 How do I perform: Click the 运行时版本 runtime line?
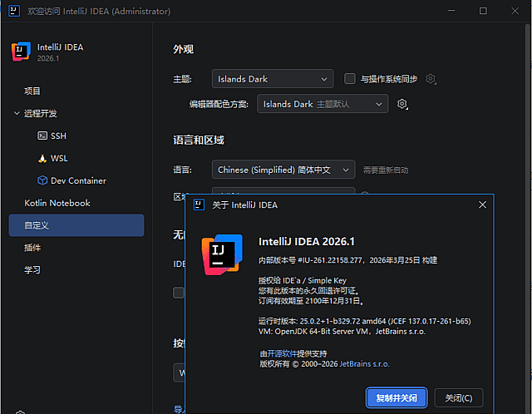pos(364,321)
